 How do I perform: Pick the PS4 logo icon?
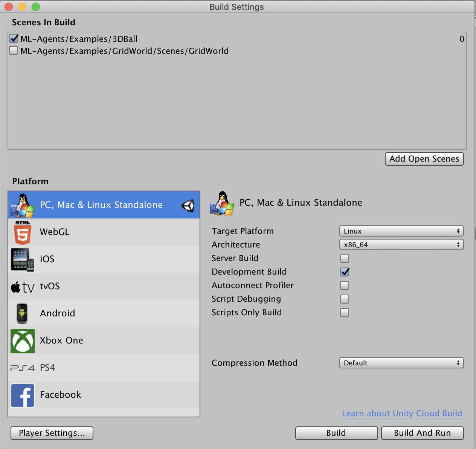pos(22,368)
